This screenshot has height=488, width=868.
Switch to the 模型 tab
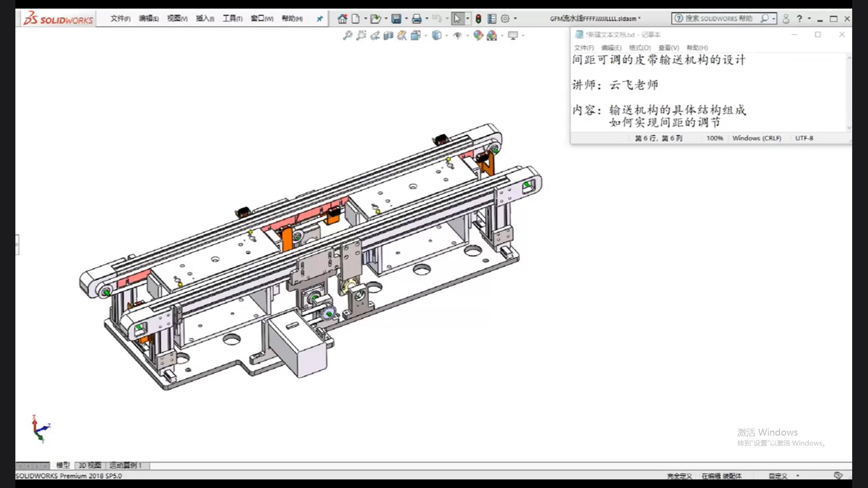pyautogui.click(x=63, y=465)
